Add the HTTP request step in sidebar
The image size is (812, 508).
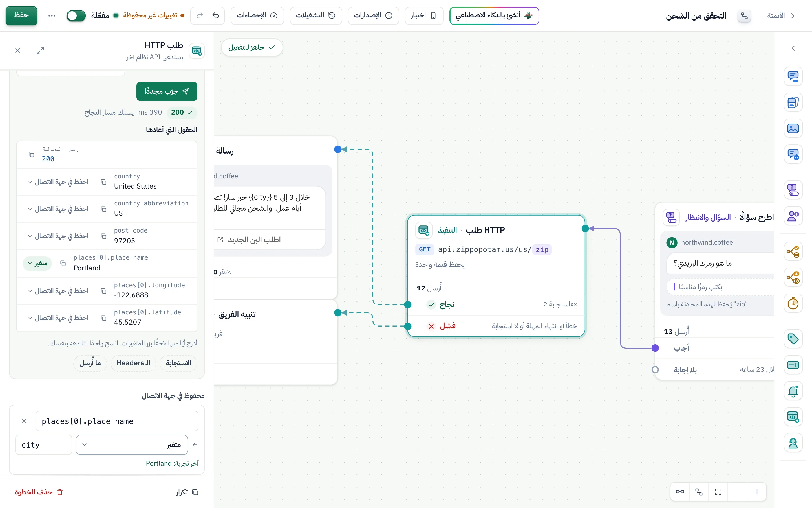[793, 417]
